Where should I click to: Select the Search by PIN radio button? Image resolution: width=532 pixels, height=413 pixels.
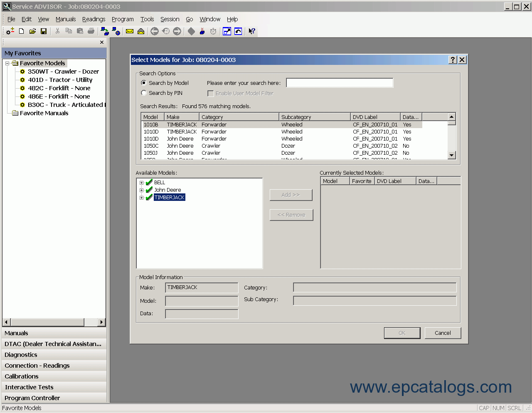click(144, 93)
